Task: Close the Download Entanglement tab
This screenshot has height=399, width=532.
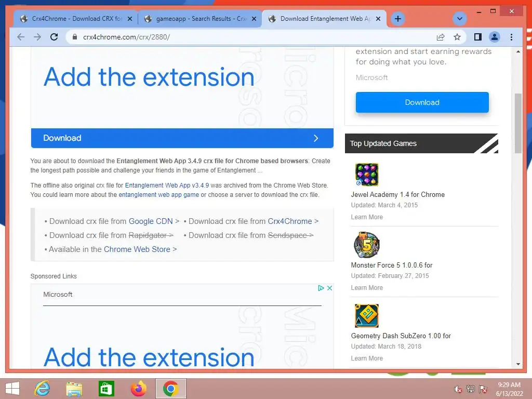Action: [378, 19]
